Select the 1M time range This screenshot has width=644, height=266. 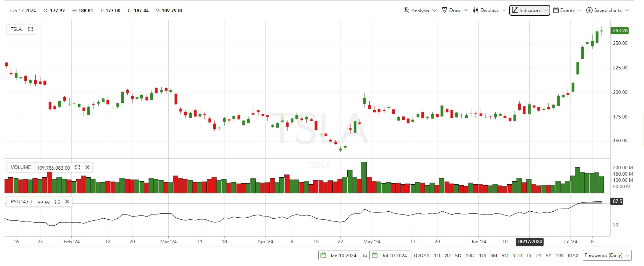coord(482,255)
